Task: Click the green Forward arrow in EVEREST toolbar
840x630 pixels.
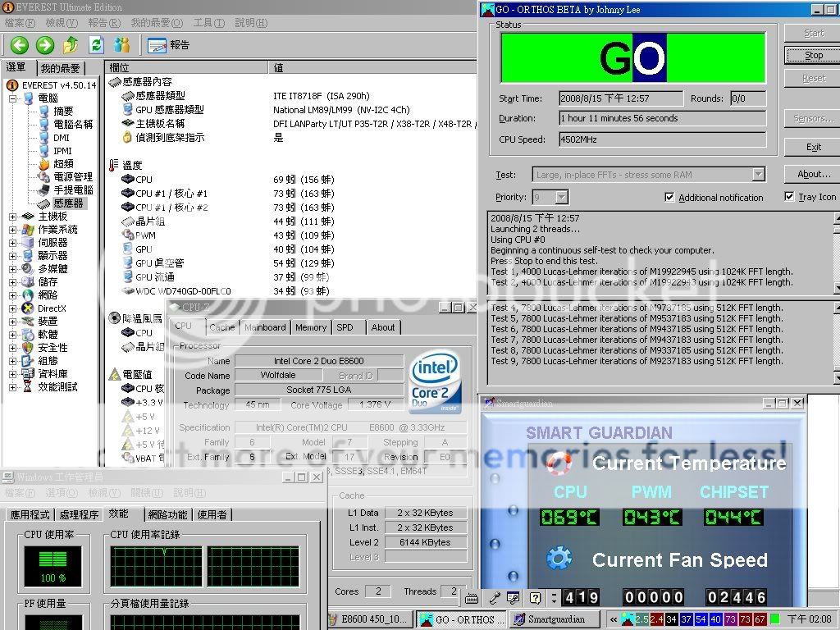Action: coord(45,45)
